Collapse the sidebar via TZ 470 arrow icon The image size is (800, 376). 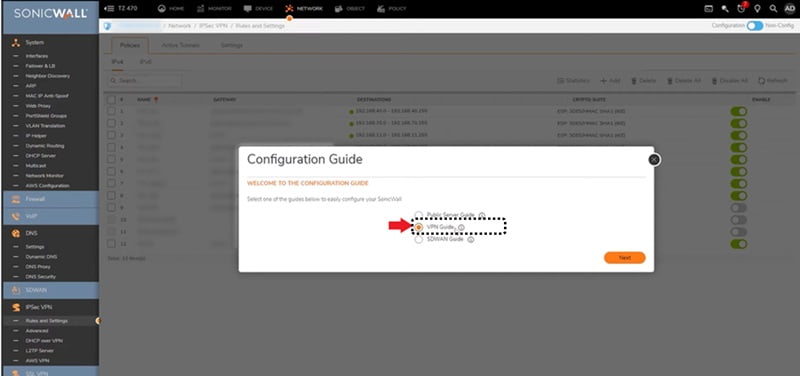click(x=108, y=8)
